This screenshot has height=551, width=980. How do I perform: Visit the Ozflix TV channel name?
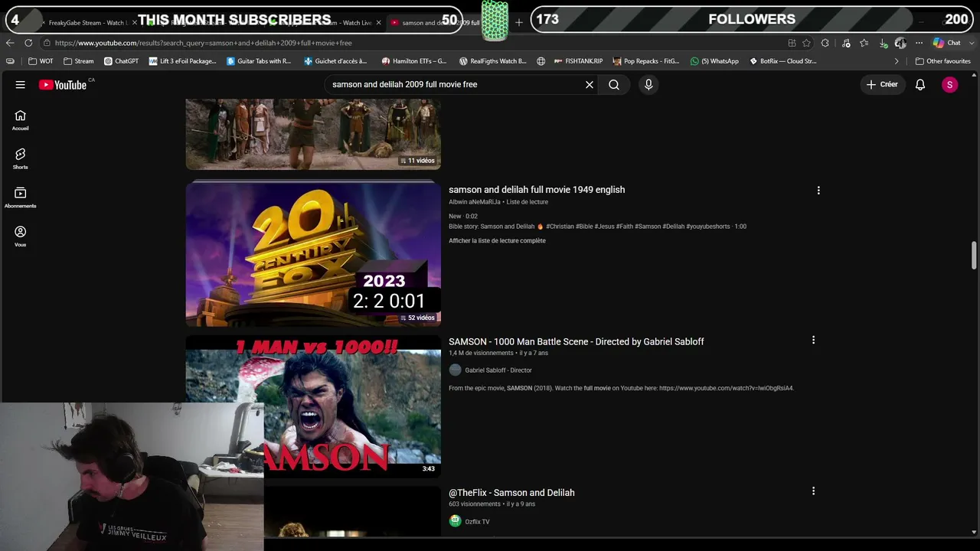pyautogui.click(x=477, y=522)
